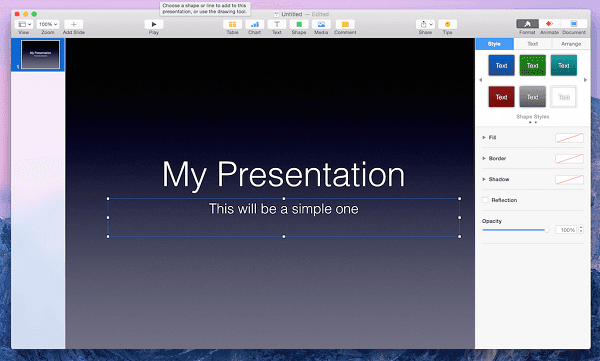Apply the teal Text shape style
Viewport: 600px width, 361px height.
[x=564, y=65]
